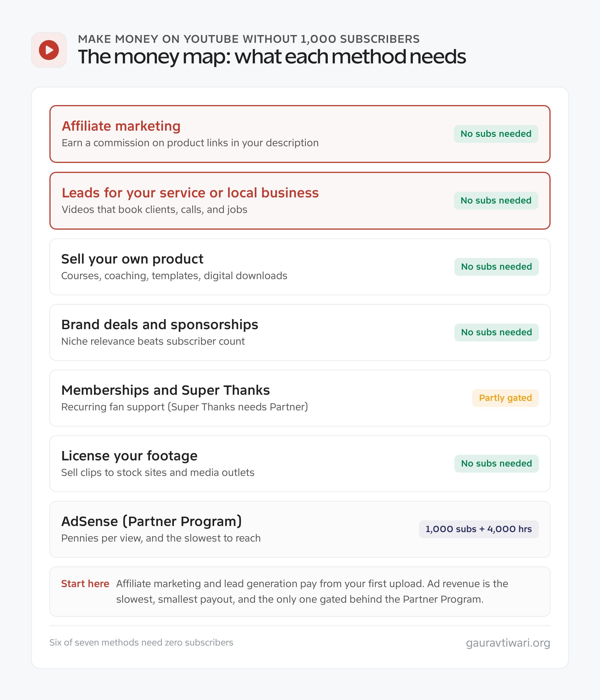The height and width of the screenshot is (700, 600).
Task: Click the 1,000 subs + 4,000 hrs badge
Action: point(479,529)
